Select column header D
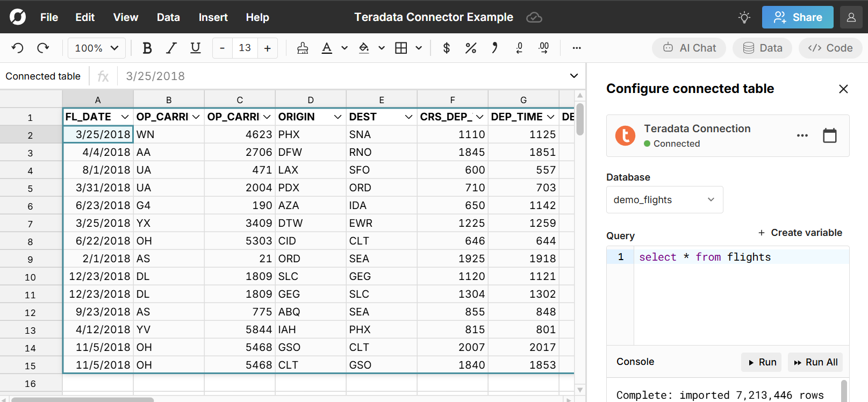 311,99
